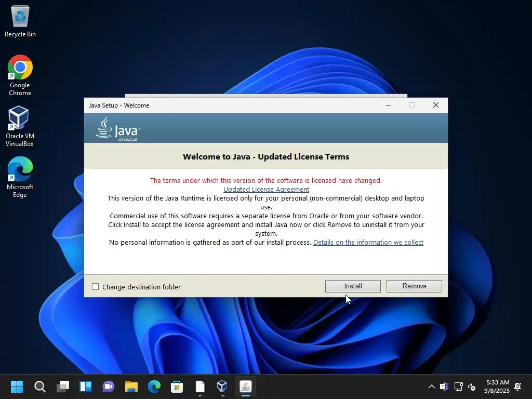The height and width of the screenshot is (399, 532).
Task: Click the Remove button
Action: pos(414,286)
